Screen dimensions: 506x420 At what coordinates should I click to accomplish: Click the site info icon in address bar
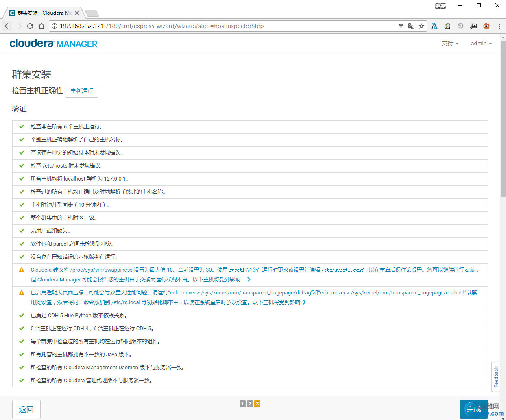[55, 26]
